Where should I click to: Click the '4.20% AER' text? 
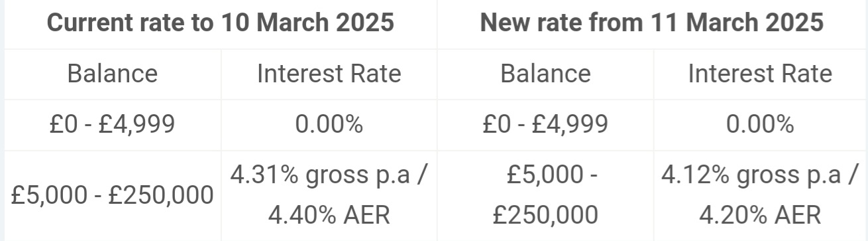click(761, 214)
